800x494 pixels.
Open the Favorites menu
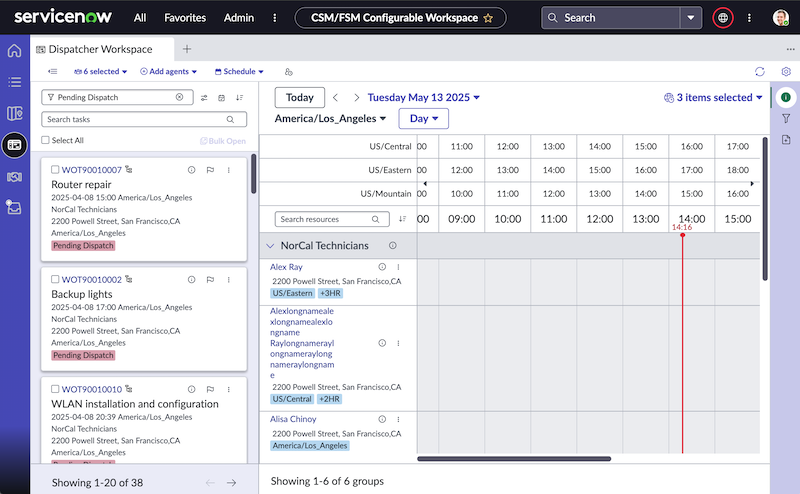185,18
